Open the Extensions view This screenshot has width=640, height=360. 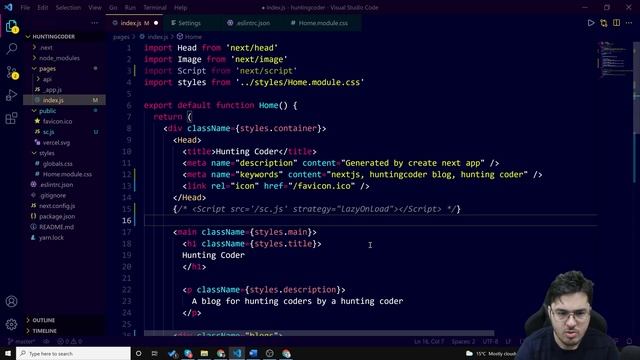point(11,118)
